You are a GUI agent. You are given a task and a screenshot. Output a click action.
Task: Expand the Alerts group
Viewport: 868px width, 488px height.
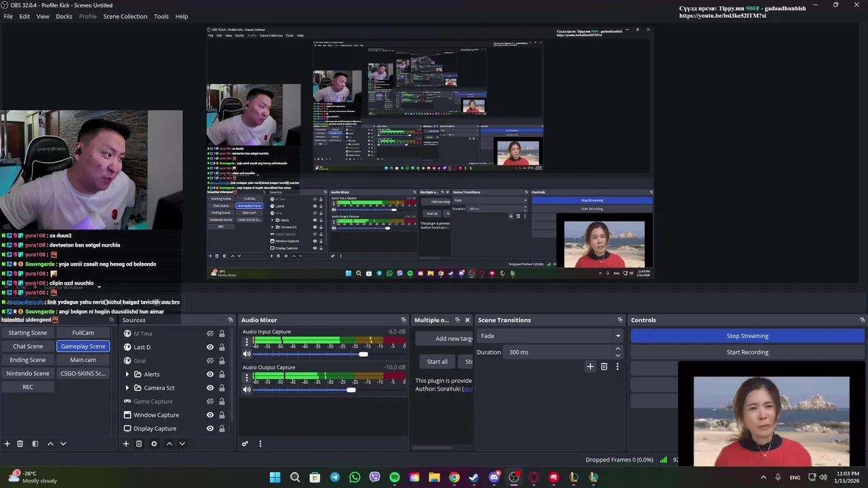coord(127,374)
